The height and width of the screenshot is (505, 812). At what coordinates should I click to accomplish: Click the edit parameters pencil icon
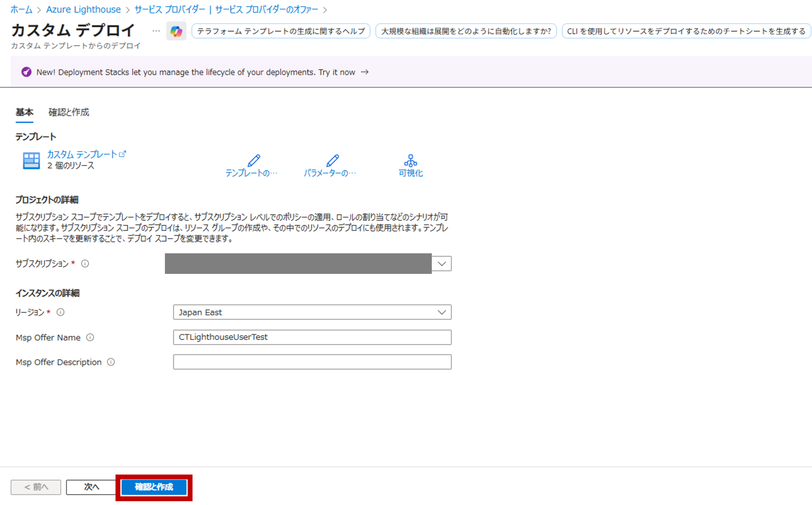click(332, 161)
